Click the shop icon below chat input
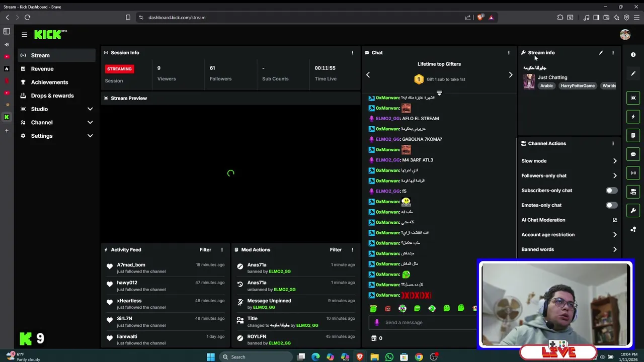The image size is (644, 362). 374,338
